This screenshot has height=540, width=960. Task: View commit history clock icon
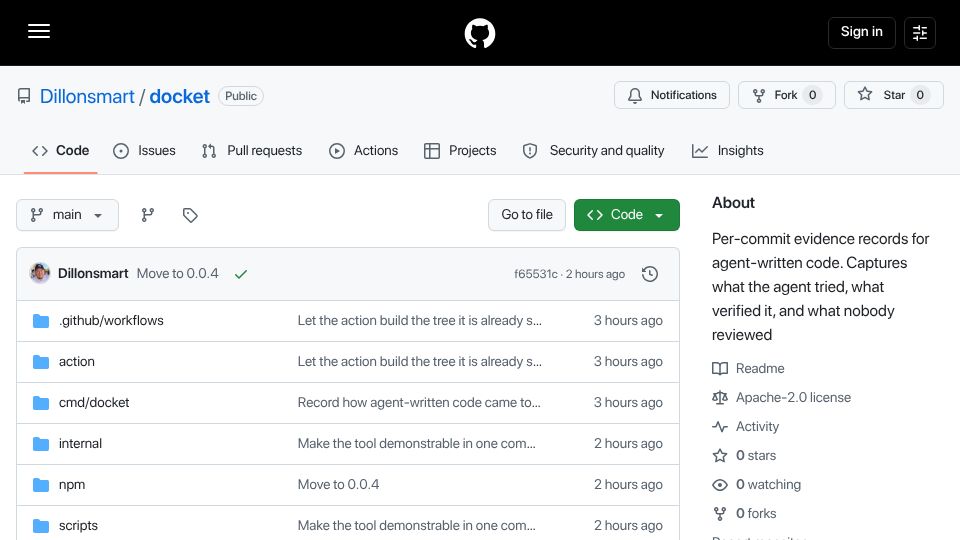(650, 274)
